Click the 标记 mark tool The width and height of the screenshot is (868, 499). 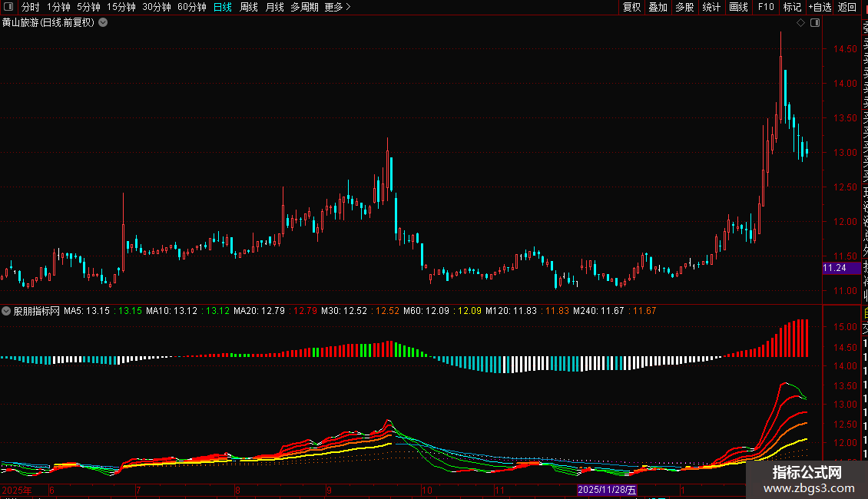coord(792,7)
